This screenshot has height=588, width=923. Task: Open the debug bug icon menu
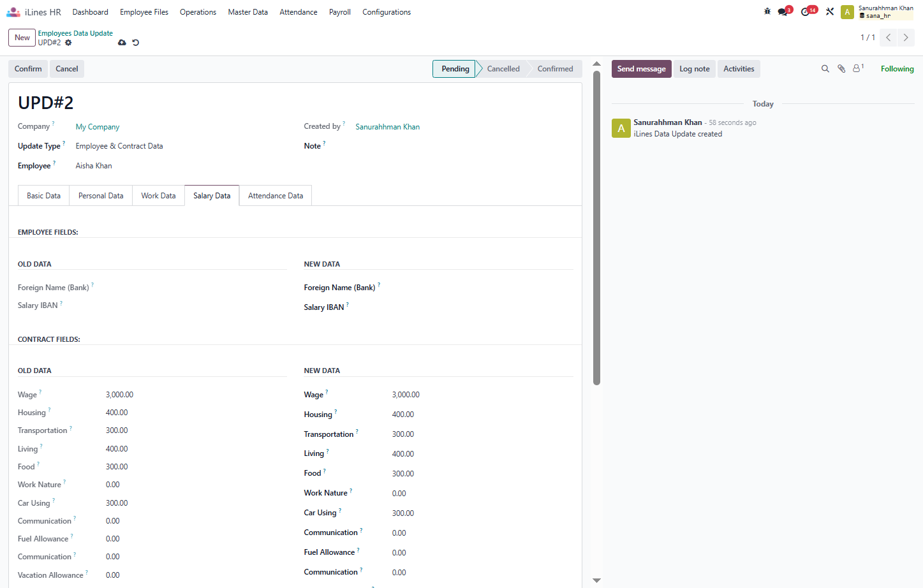[x=767, y=11]
